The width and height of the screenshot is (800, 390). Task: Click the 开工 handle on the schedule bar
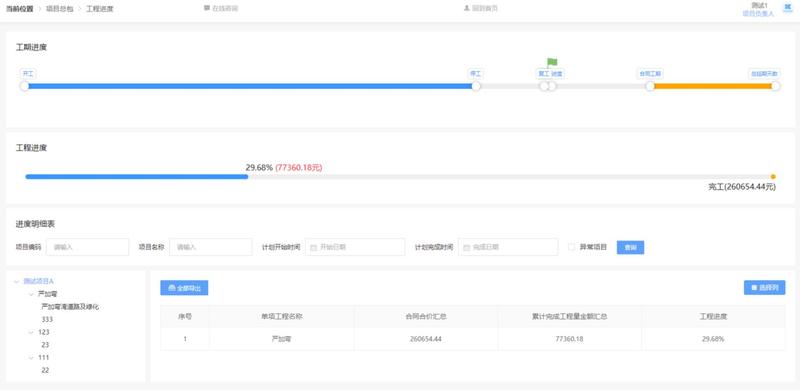24,86
